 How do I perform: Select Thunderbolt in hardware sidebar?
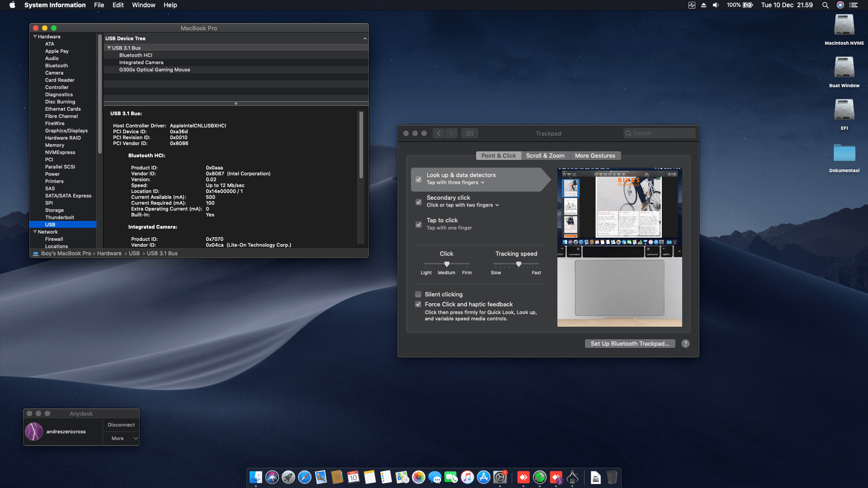point(59,217)
